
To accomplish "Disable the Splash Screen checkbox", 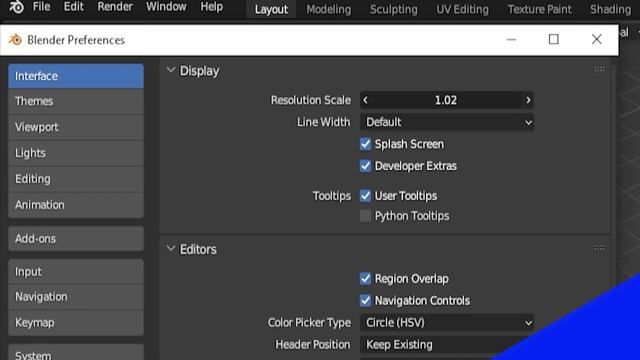I will [365, 144].
